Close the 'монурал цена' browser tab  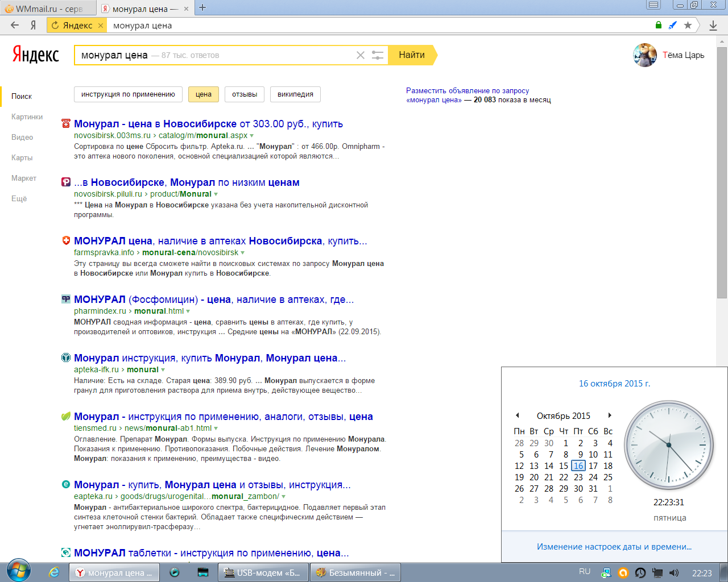pos(186,9)
